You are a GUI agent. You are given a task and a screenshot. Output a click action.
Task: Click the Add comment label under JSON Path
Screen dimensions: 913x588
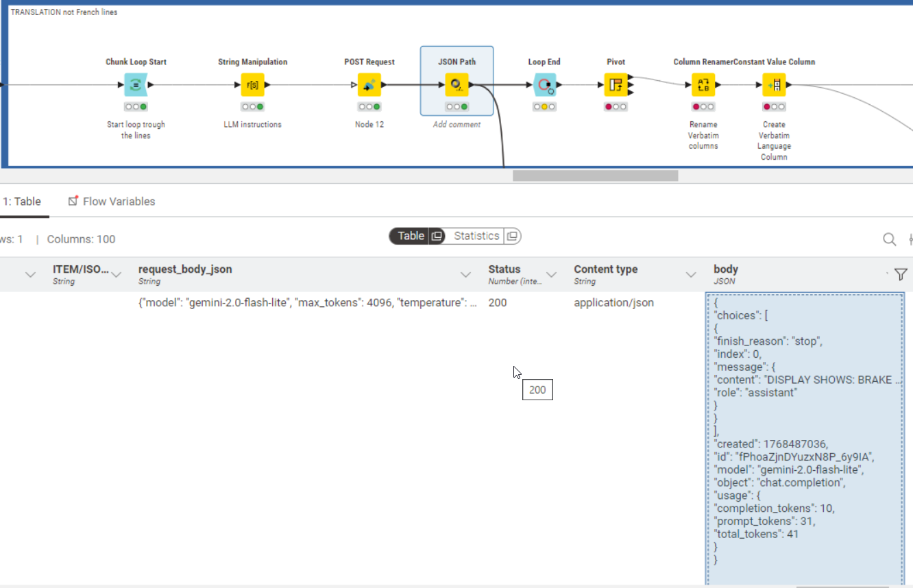click(456, 125)
